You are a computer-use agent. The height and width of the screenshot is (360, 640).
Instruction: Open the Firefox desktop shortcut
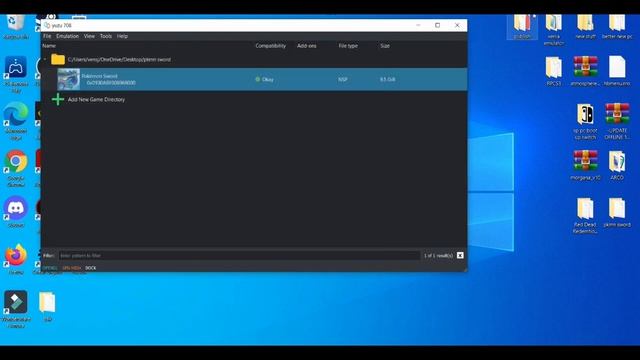click(16, 260)
